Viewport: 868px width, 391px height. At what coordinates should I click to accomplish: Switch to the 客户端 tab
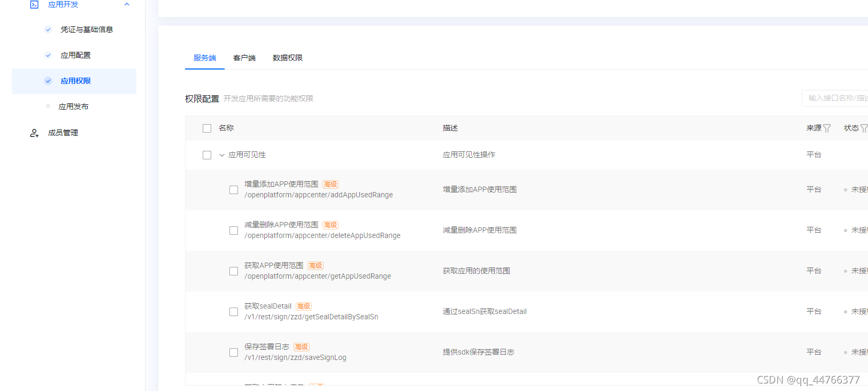pyautogui.click(x=244, y=58)
